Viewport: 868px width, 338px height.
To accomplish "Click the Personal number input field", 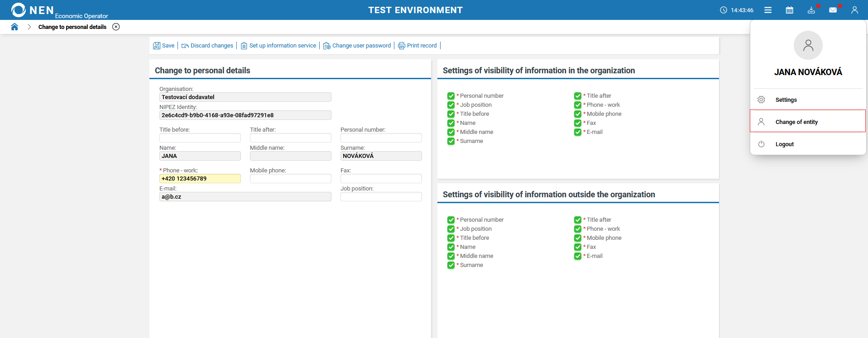I will click(x=381, y=138).
